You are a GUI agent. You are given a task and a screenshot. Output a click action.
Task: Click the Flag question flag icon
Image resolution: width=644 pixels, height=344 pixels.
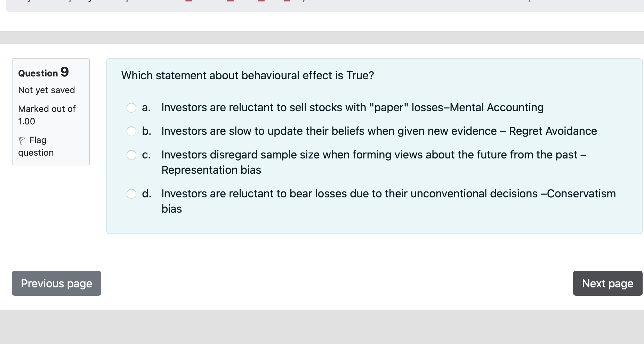pyautogui.click(x=22, y=140)
